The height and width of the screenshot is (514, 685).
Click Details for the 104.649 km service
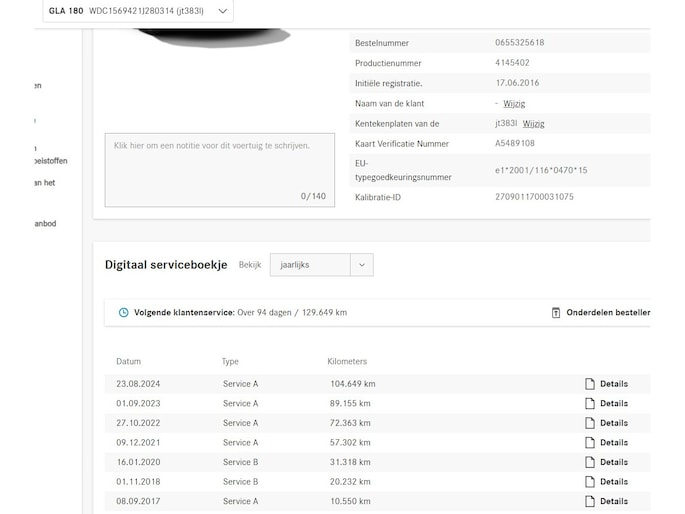coord(614,384)
